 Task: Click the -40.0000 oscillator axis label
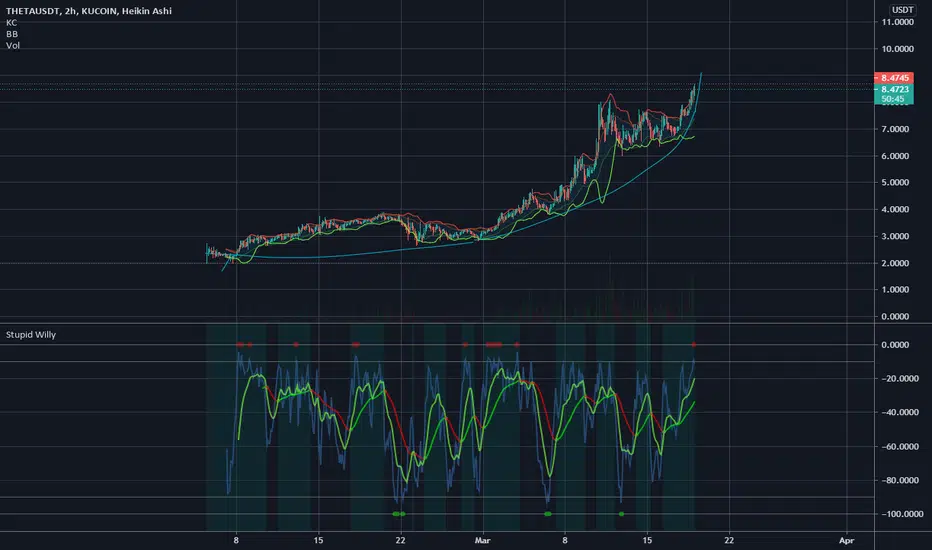tap(898, 412)
